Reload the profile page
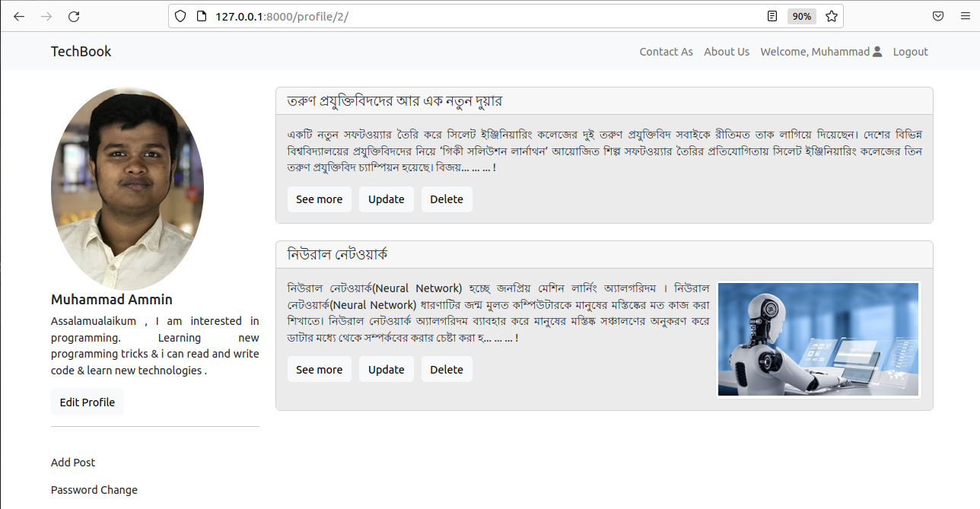 [x=73, y=16]
